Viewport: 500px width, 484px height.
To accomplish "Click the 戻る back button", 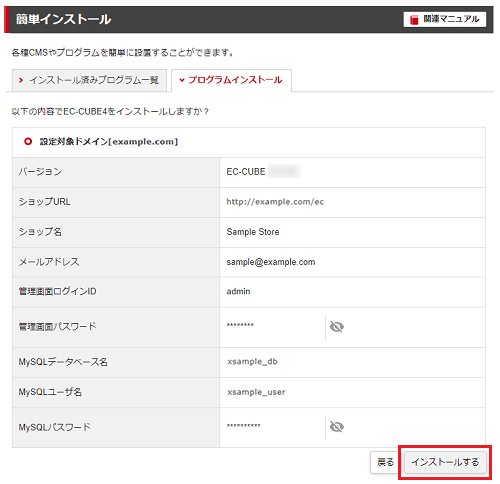I will pyautogui.click(x=385, y=462).
